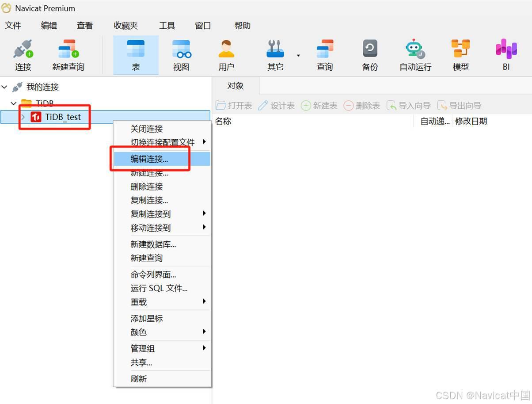
Task: Expand the TiDB_test connection node
Action: point(22,117)
